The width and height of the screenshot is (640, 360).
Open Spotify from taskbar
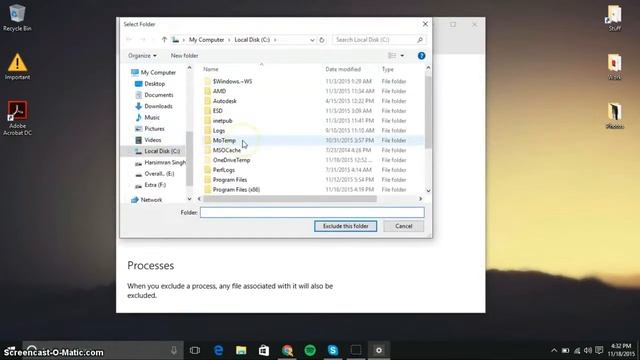310,350
